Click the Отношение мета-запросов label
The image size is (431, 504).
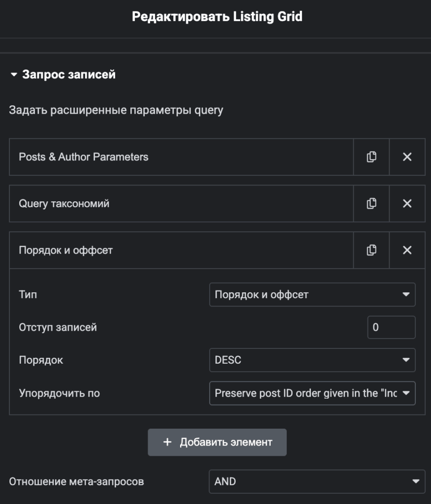click(x=76, y=481)
